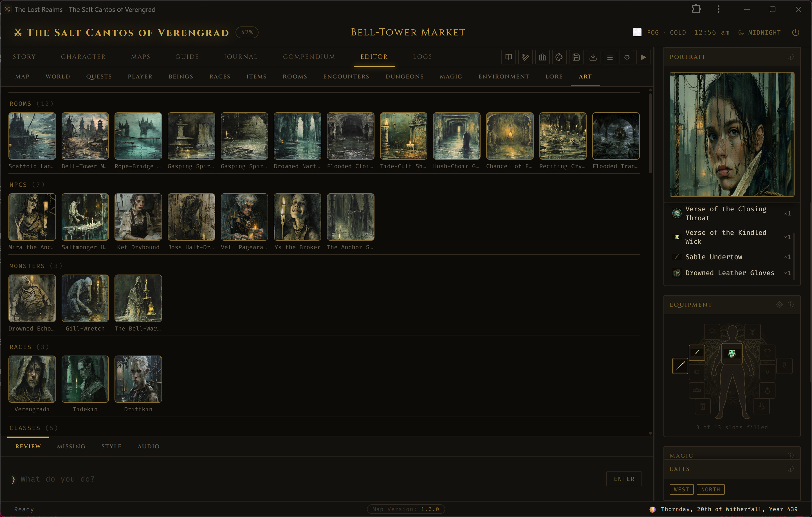Select the boots equipment slot
The image size is (812, 517).
[x=761, y=406]
